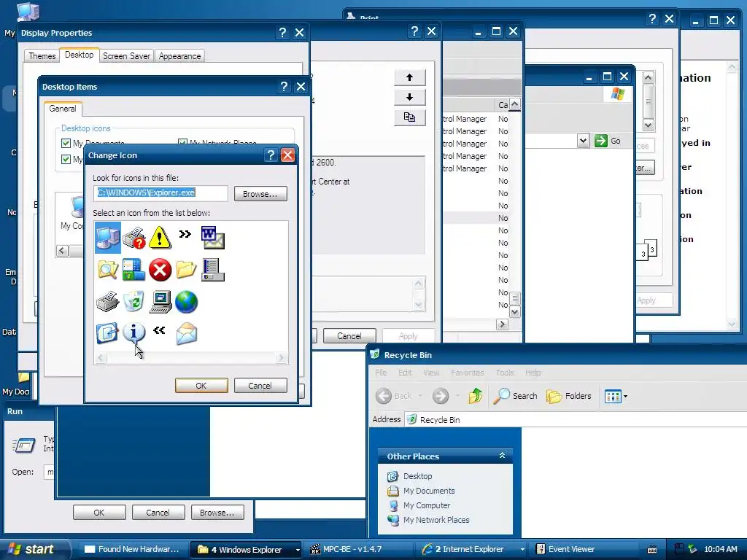Image resolution: width=747 pixels, height=560 pixels.
Task: Select the gray printer icon
Action: pyautogui.click(x=108, y=301)
